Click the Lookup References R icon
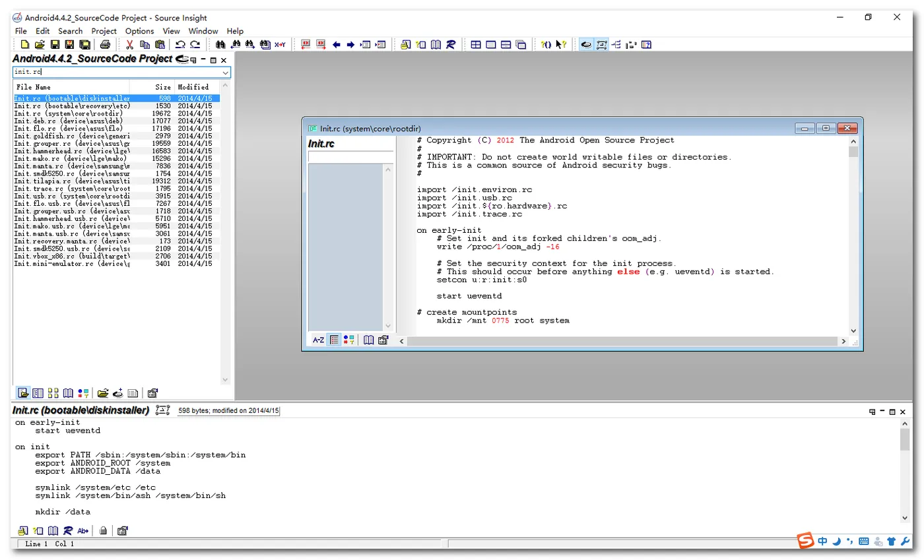This screenshot has height=560, width=924. coord(451,45)
